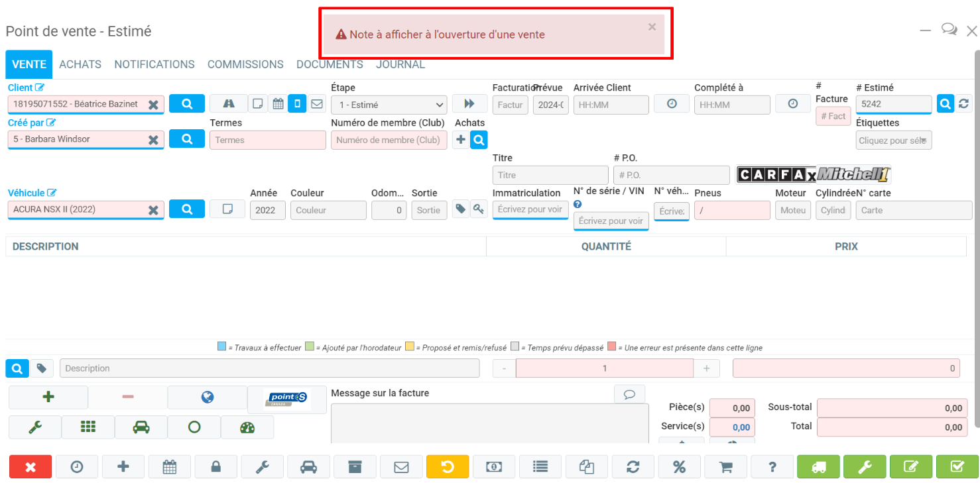
Task: Click the key icon beside the Sortie field
Action: pyautogui.click(x=478, y=209)
